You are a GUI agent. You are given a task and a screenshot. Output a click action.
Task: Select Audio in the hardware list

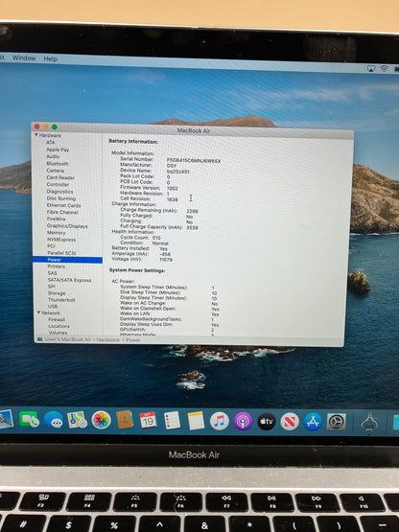53,156
